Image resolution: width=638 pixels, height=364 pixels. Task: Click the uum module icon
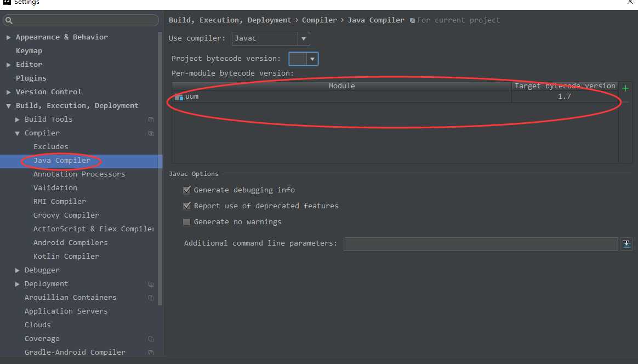pos(179,97)
